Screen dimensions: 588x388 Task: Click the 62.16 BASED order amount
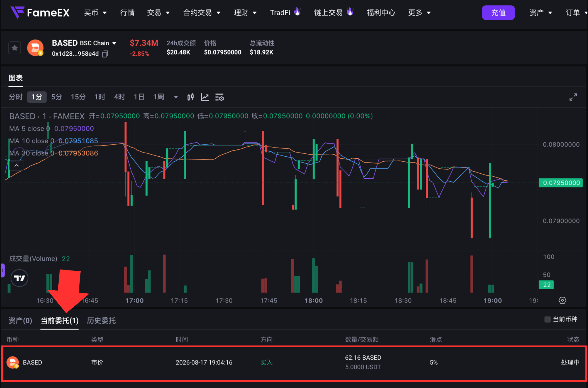(x=363, y=358)
